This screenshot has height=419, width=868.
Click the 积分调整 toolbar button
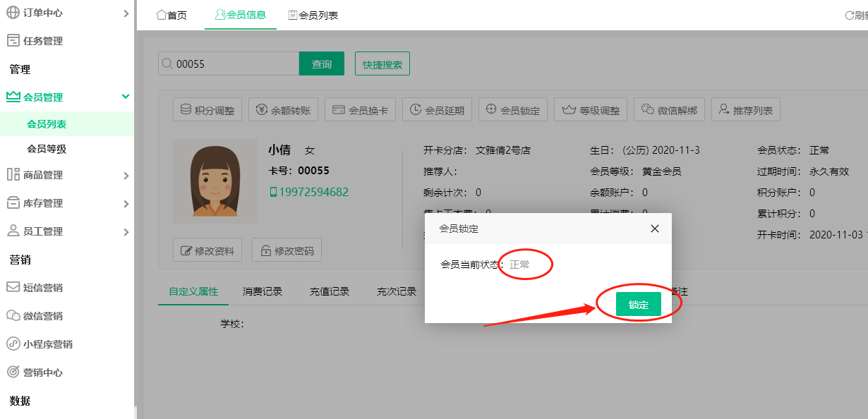pos(207,110)
